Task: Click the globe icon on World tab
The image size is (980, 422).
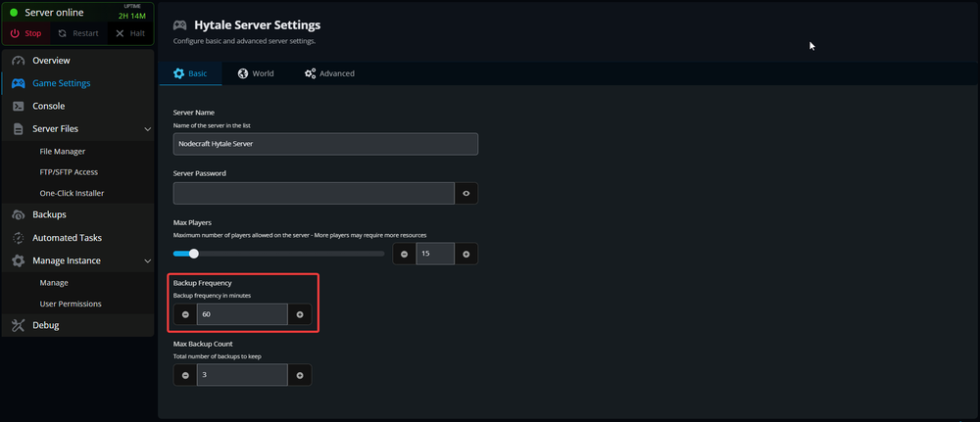Action: [242, 73]
